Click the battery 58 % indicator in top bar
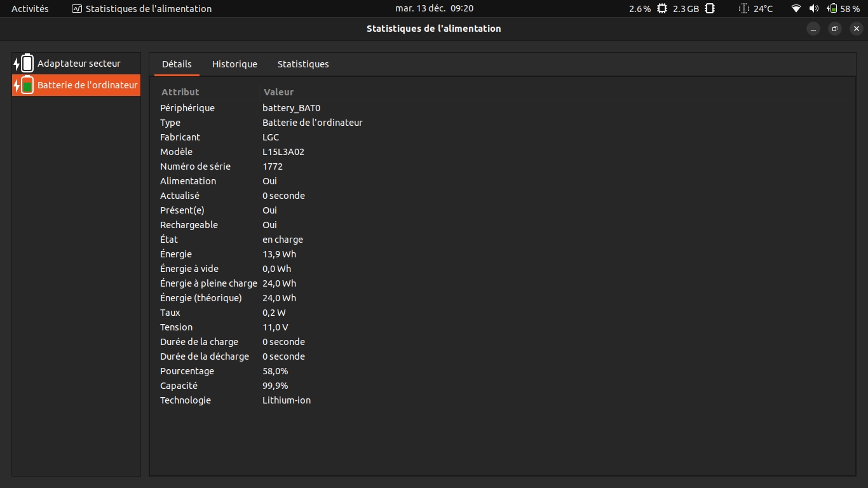The height and width of the screenshot is (488, 868). [843, 9]
